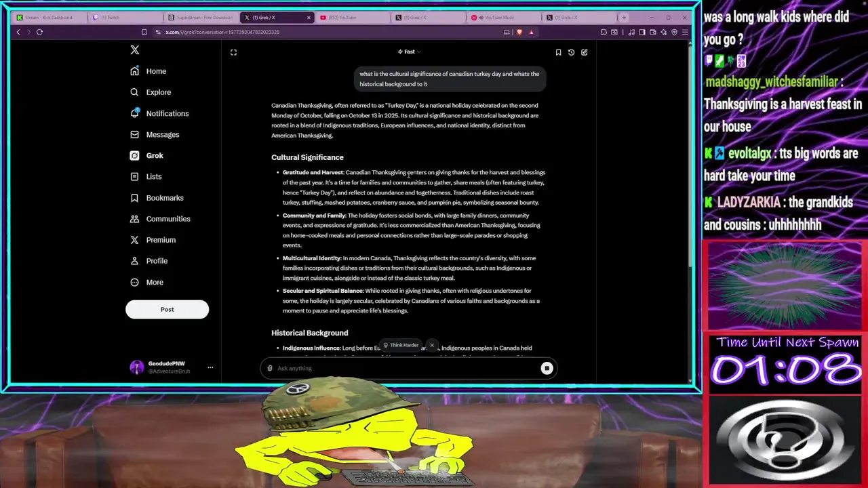Open the Fast model dropdown

pos(409,52)
